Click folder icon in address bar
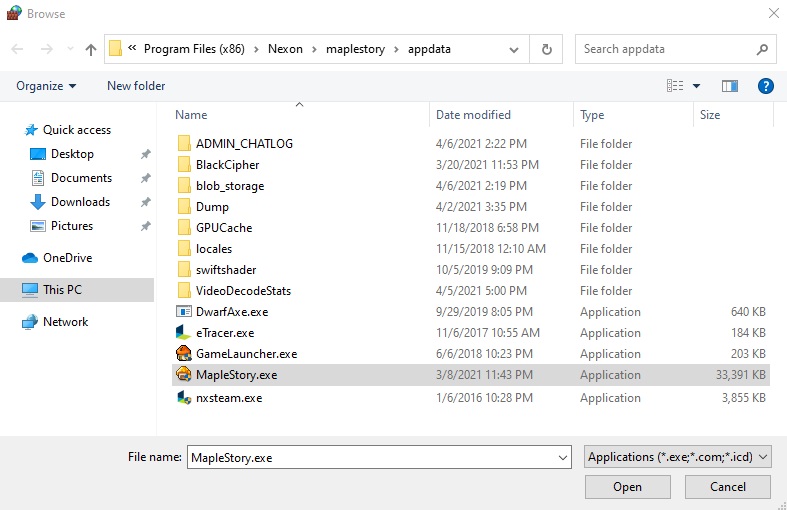787x510 pixels. (115, 49)
